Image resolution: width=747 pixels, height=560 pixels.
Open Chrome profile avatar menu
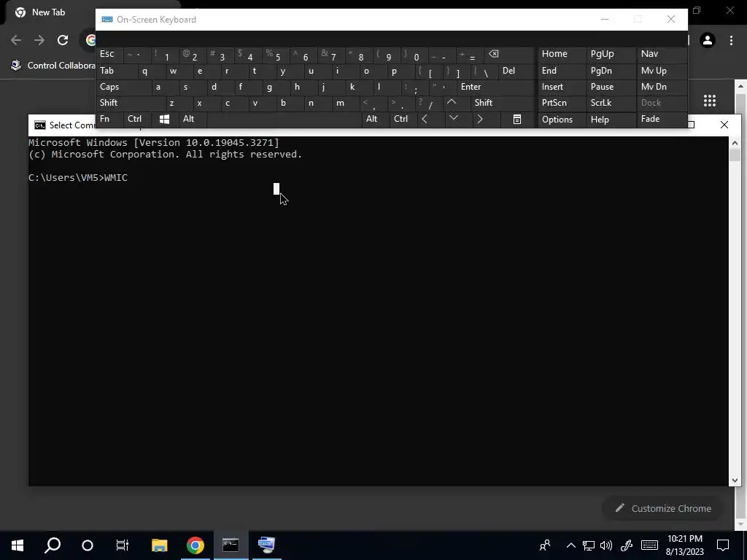tap(708, 40)
